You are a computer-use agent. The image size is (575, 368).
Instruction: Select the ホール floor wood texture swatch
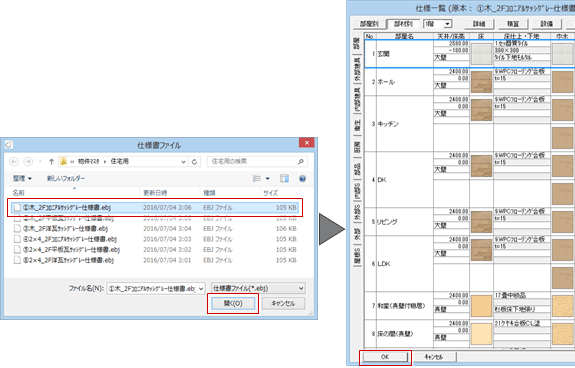click(481, 82)
